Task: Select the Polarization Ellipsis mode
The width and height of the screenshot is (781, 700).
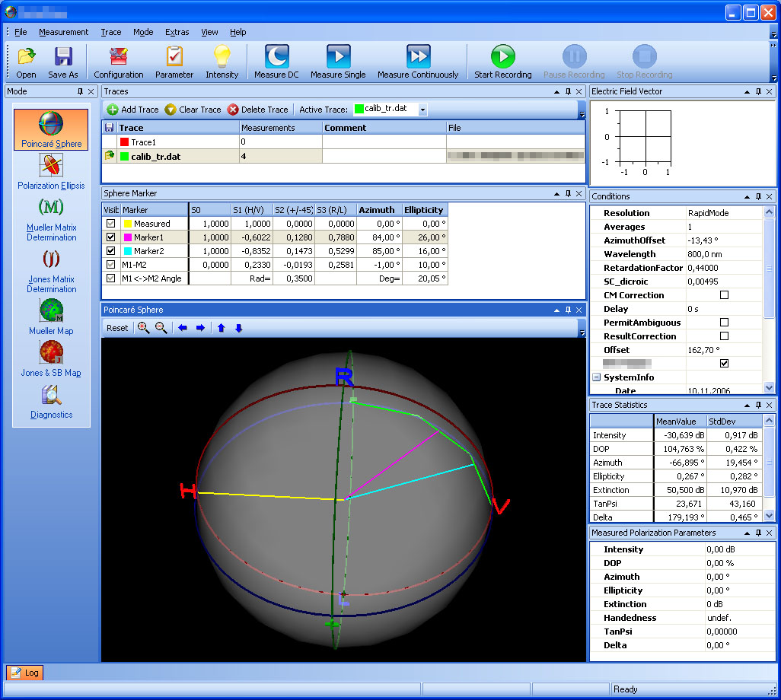Action: point(51,172)
